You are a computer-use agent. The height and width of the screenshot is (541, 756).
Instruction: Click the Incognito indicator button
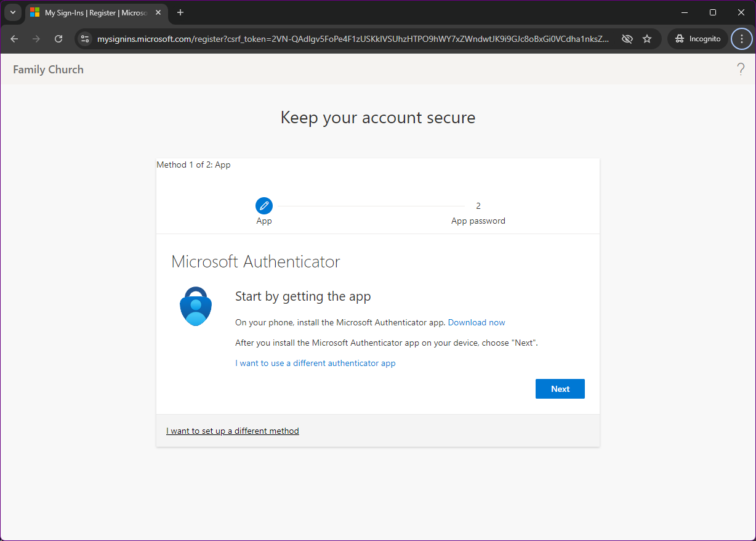698,39
